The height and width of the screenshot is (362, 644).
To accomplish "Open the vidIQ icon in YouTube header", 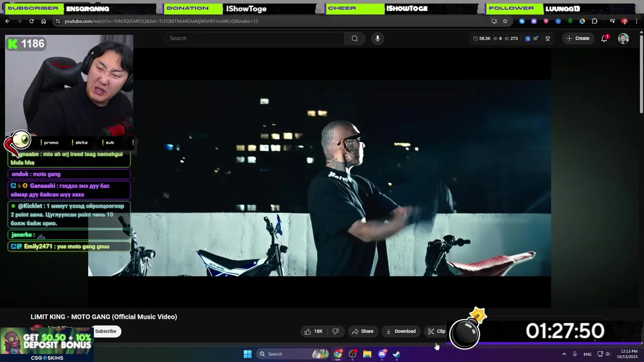I will coord(528,38).
